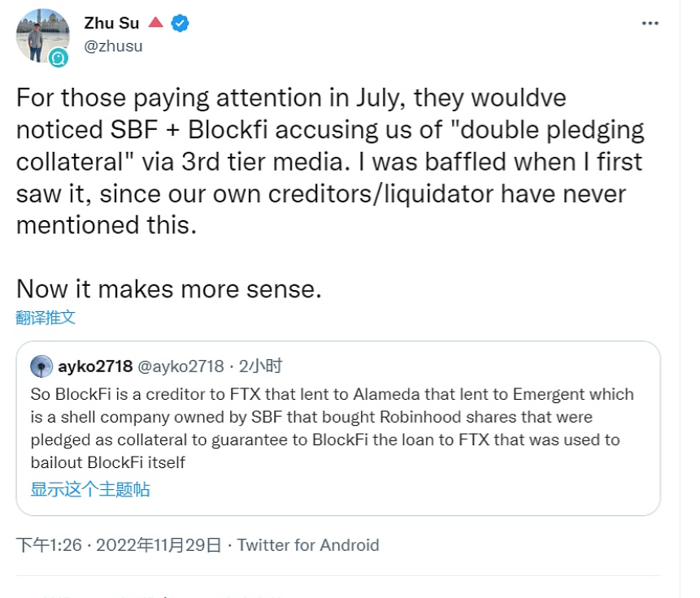The height and width of the screenshot is (598, 700).
Task: Translate the tweet via 翻译推文
Action: [46, 317]
